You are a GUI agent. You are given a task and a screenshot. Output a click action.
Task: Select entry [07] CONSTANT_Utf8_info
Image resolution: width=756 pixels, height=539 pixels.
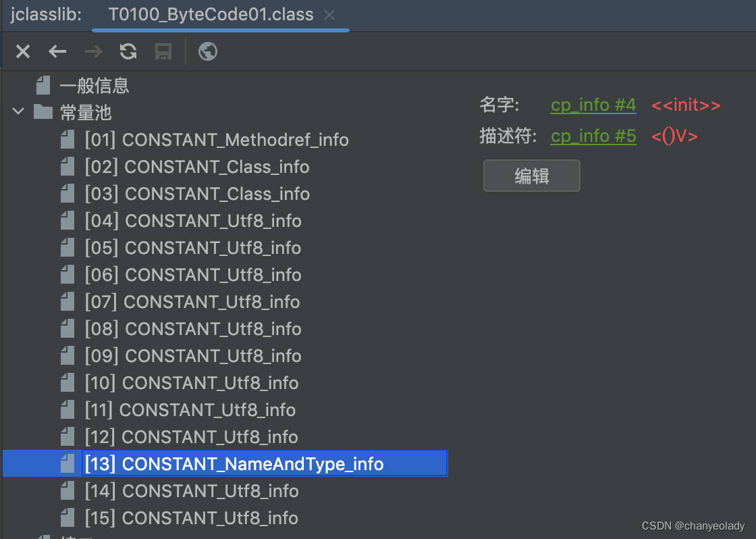193,302
